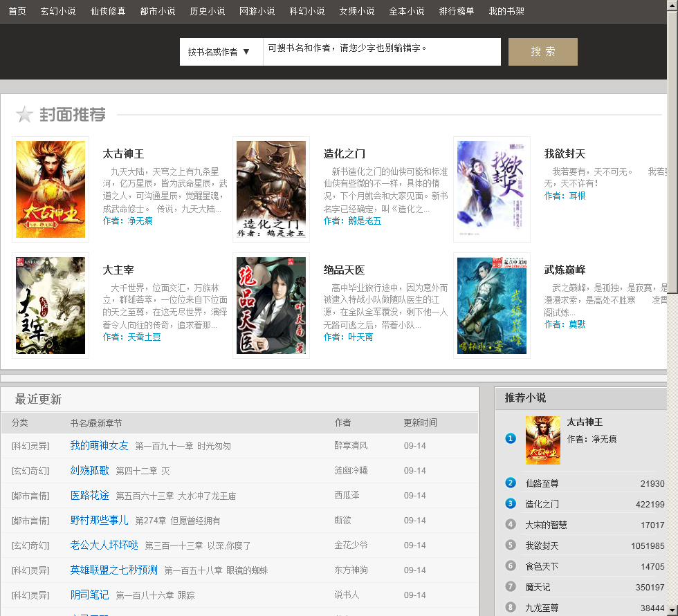Open the 绝品天医 book cover image

[x=271, y=306]
